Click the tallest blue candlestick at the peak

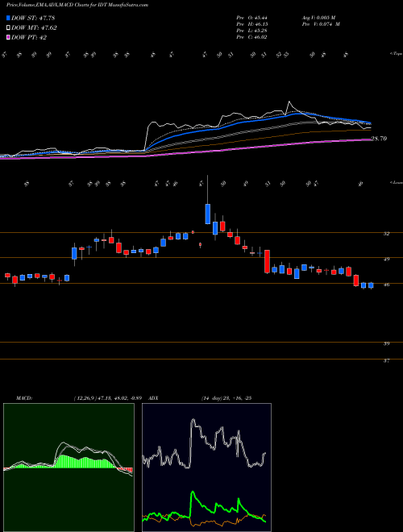point(208,214)
